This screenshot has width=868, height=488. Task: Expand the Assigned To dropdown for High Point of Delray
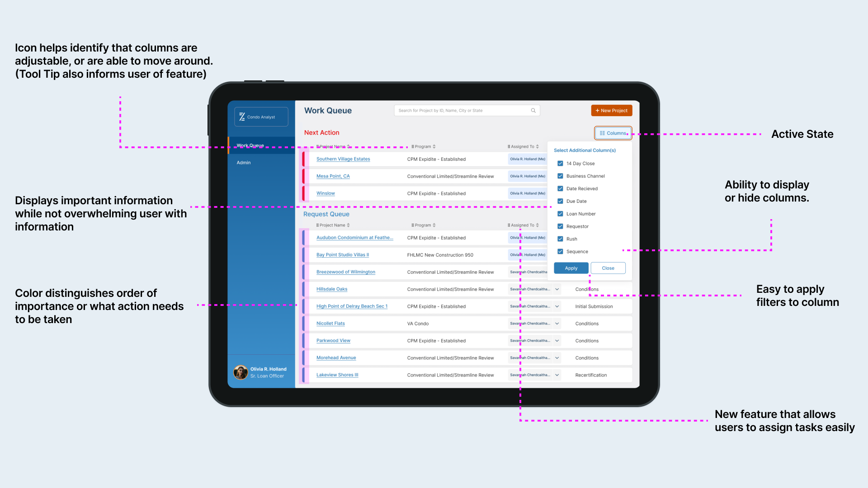(x=557, y=306)
